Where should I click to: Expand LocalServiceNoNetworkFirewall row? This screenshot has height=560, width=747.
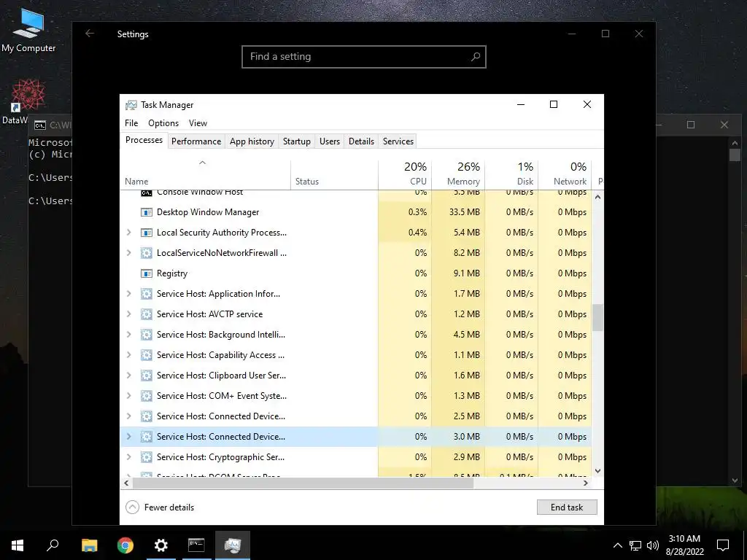[128, 253]
